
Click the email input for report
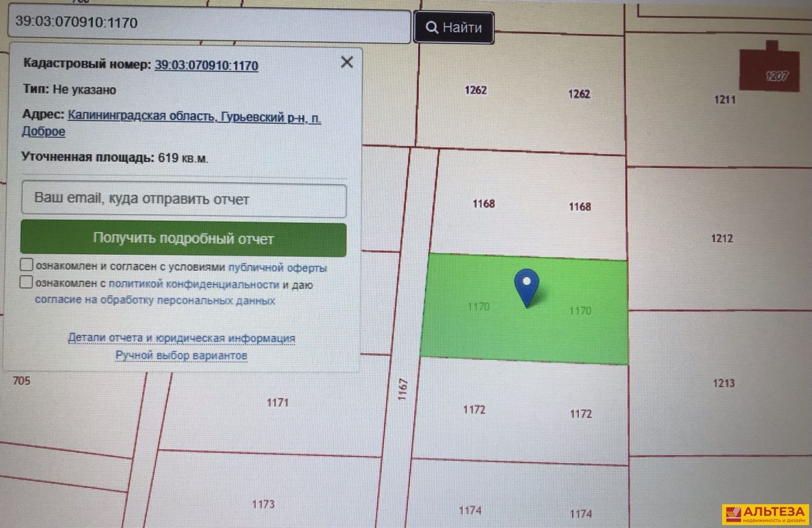(184, 200)
